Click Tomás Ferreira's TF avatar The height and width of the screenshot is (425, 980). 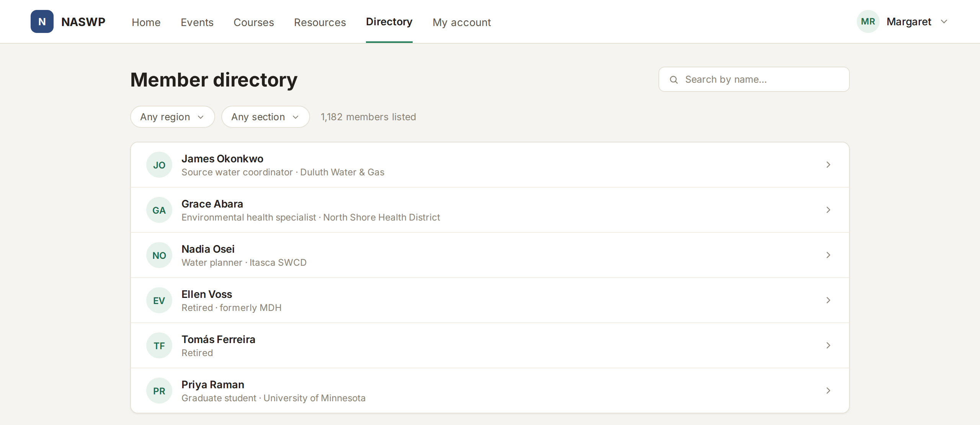(159, 345)
